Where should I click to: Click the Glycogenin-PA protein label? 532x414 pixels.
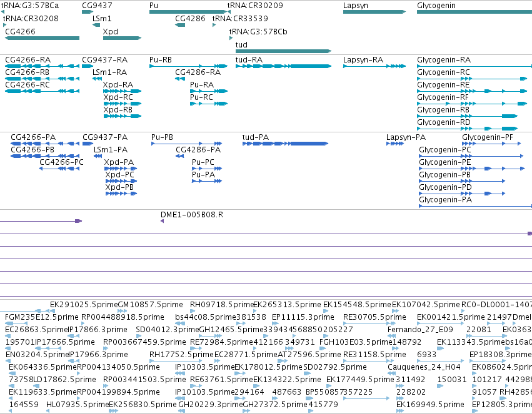click(x=446, y=200)
